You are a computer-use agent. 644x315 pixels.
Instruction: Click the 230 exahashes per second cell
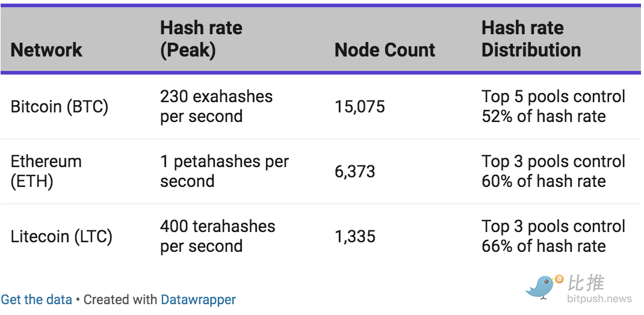click(217, 106)
